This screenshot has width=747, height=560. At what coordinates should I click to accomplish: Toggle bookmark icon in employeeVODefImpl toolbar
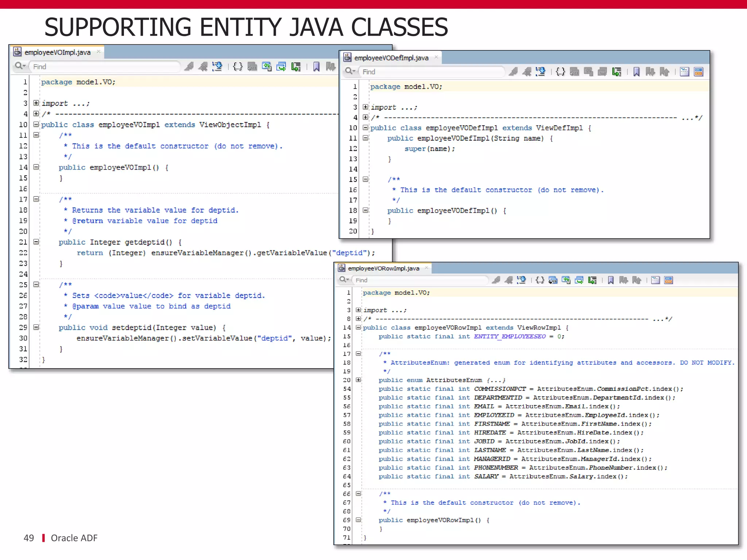point(636,72)
